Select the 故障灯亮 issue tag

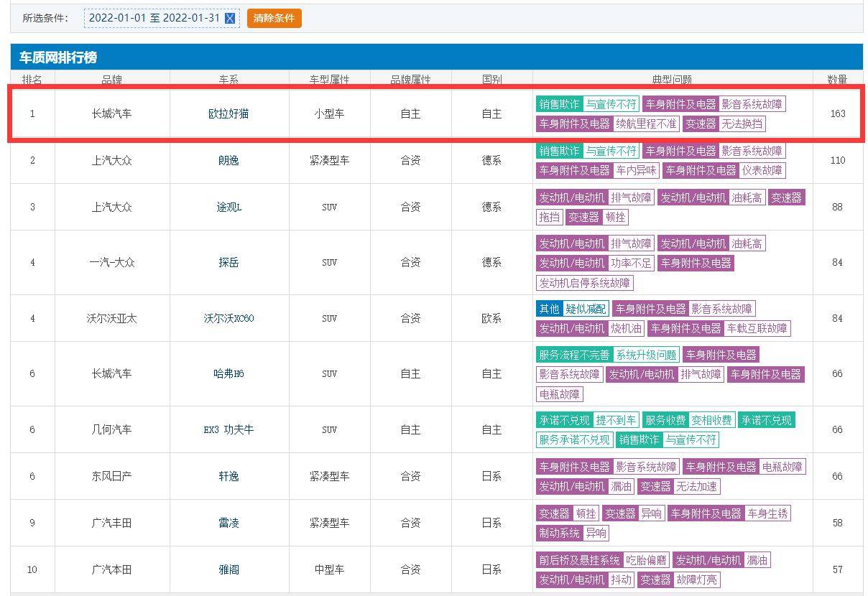(696, 579)
